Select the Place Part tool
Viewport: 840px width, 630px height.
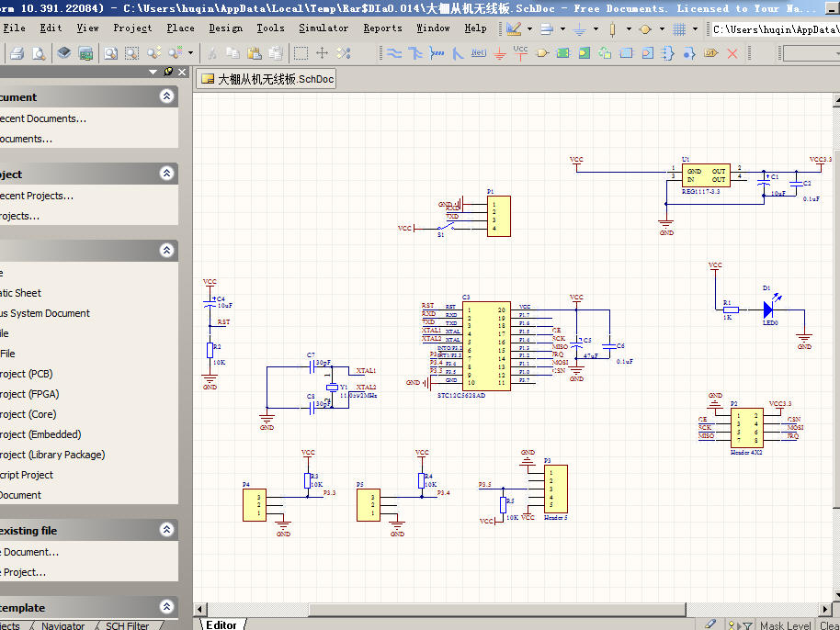pos(542,53)
